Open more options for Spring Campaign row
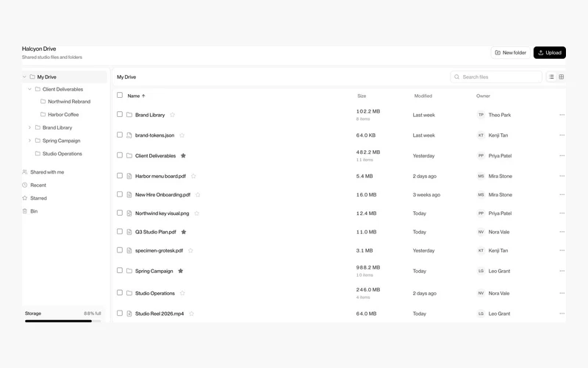Image resolution: width=588 pixels, height=368 pixels. pyautogui.click(x=562, y=271)
